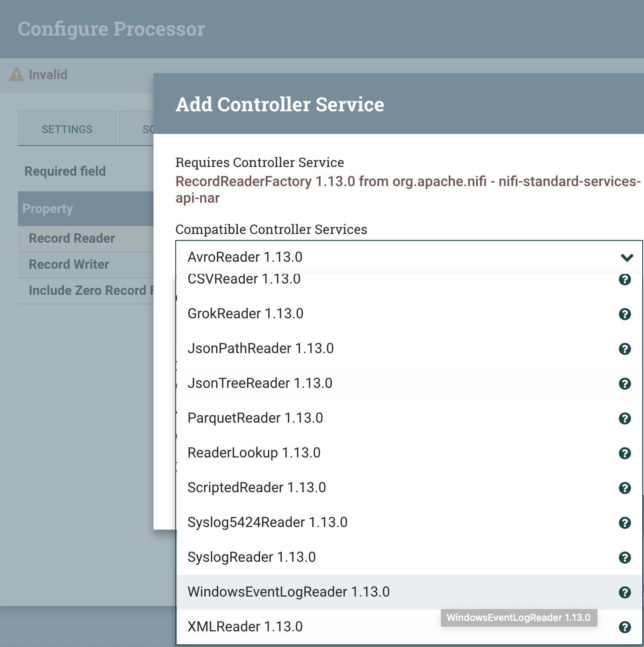Screen dimensions: 644x647
Task: Click the AvroReader 1.13.0 combo box field
Action: [x=391, y=257]
